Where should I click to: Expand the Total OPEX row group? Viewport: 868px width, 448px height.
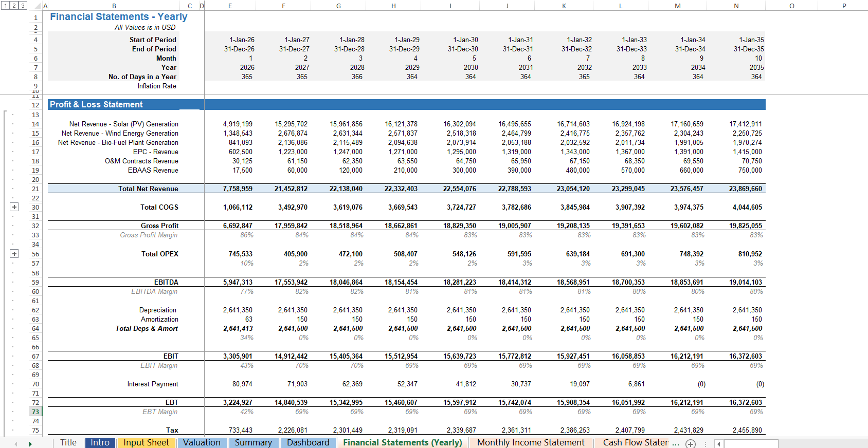[14, 254]
